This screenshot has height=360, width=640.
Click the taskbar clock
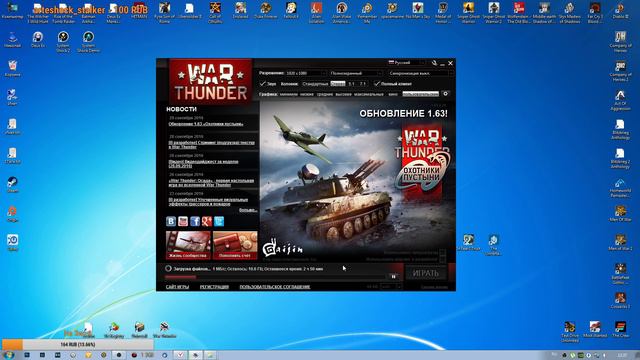622,356
